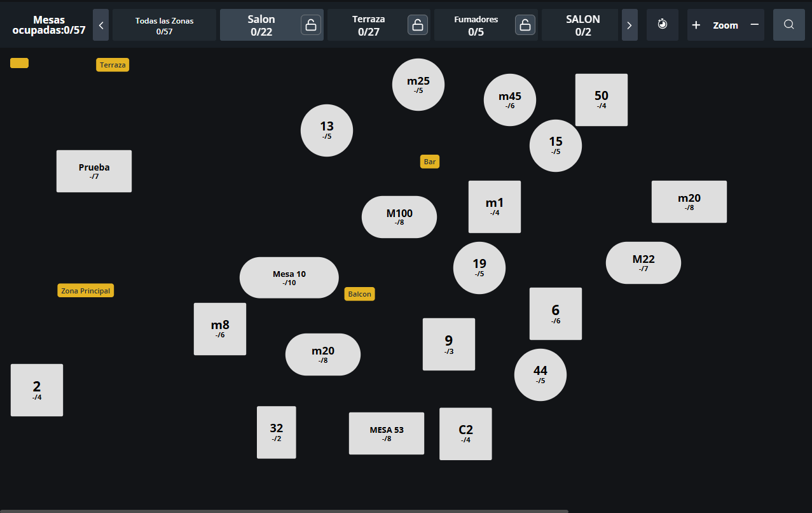
Task: Zoom in with the plus icon
Action: (696, 25)
